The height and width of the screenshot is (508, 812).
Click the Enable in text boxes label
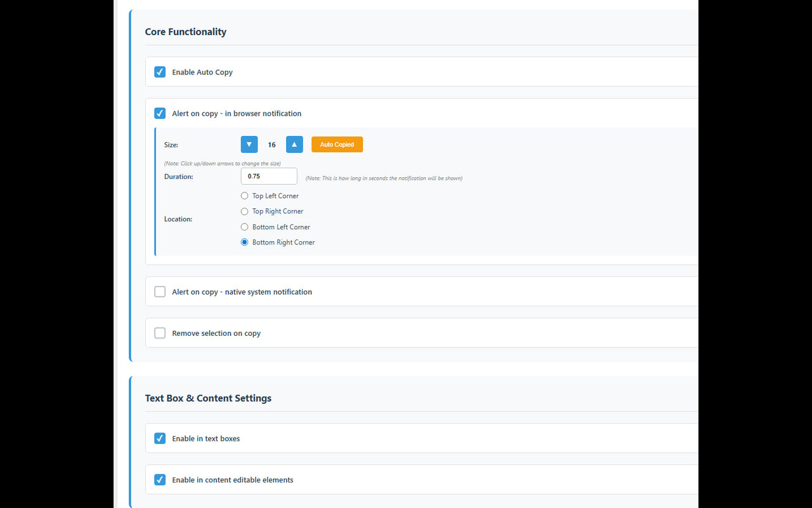pos(206,439)
